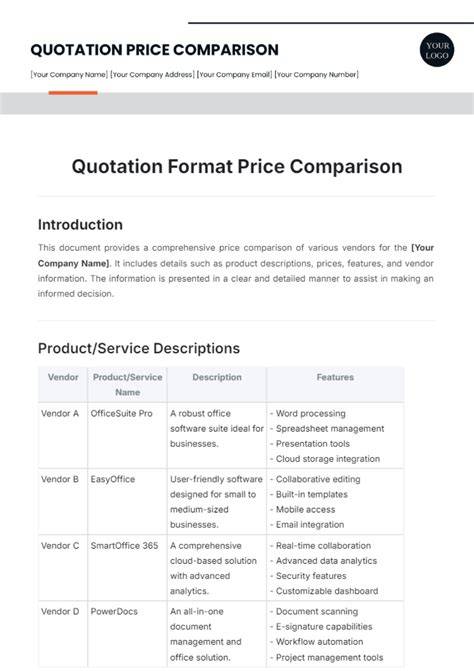Select the Description column header

click(x=217, y=377)
